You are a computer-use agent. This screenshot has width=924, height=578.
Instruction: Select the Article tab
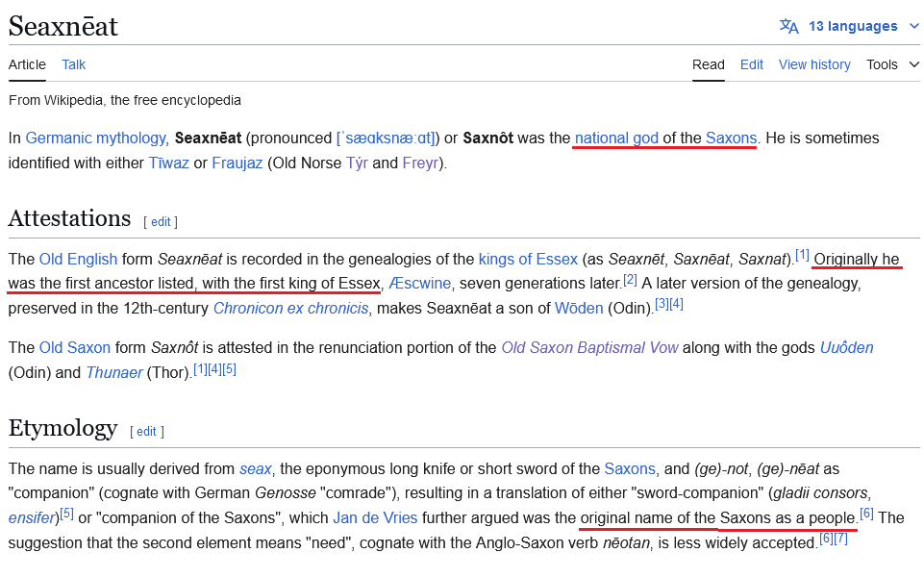[x=27, y=64]
